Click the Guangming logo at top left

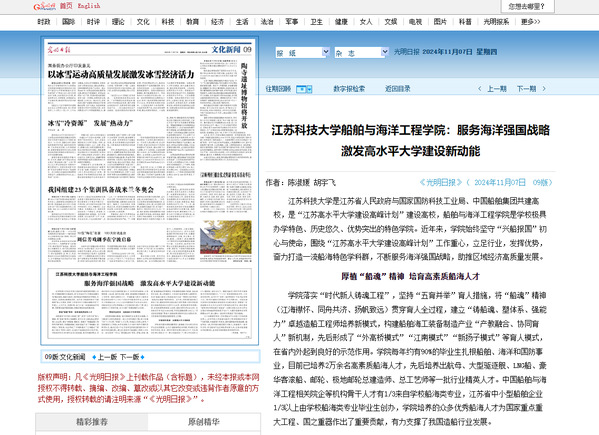[44, 6]
